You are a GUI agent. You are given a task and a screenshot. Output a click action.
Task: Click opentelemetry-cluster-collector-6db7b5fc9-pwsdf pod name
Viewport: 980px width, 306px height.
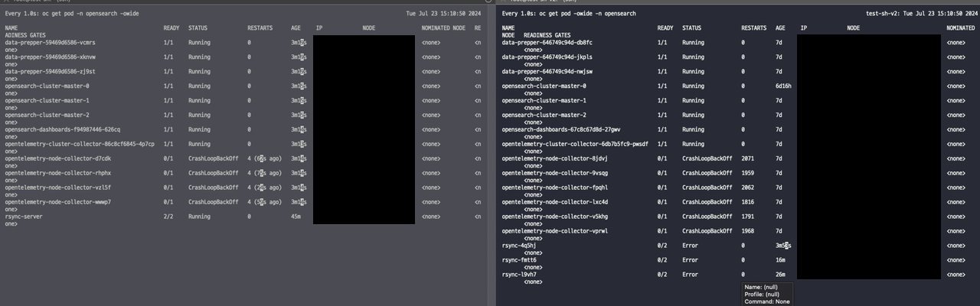click(575, 145)
